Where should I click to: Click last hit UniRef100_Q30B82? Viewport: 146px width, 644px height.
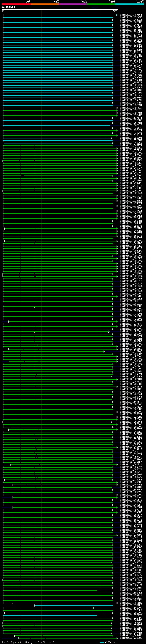(131, 638)
